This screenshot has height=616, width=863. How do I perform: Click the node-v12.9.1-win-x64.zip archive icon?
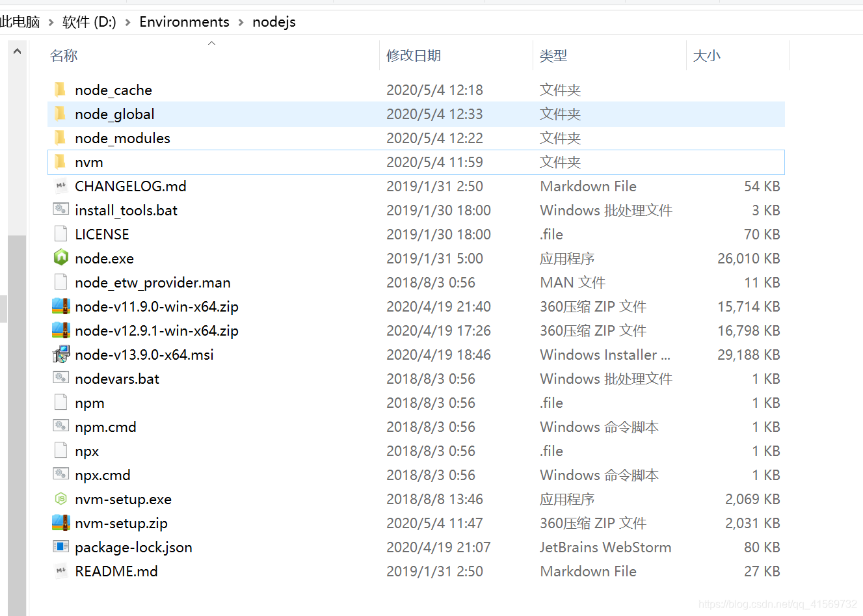tap(60, 330)
